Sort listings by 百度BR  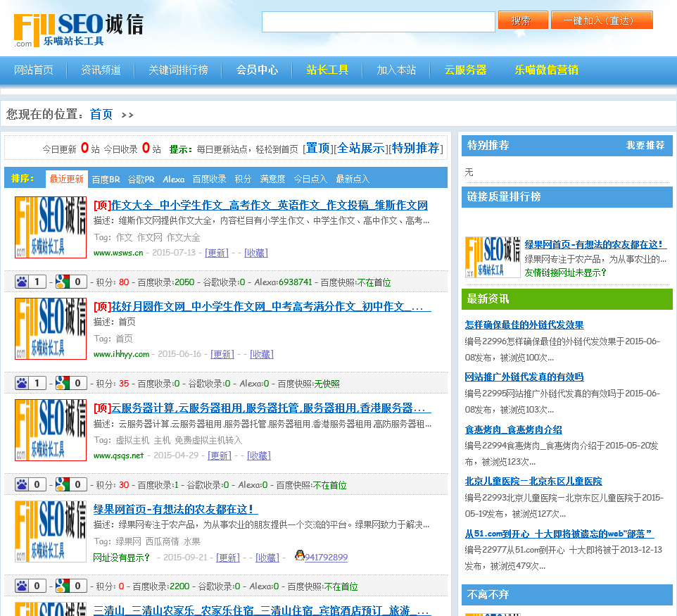tap(106, 179)
